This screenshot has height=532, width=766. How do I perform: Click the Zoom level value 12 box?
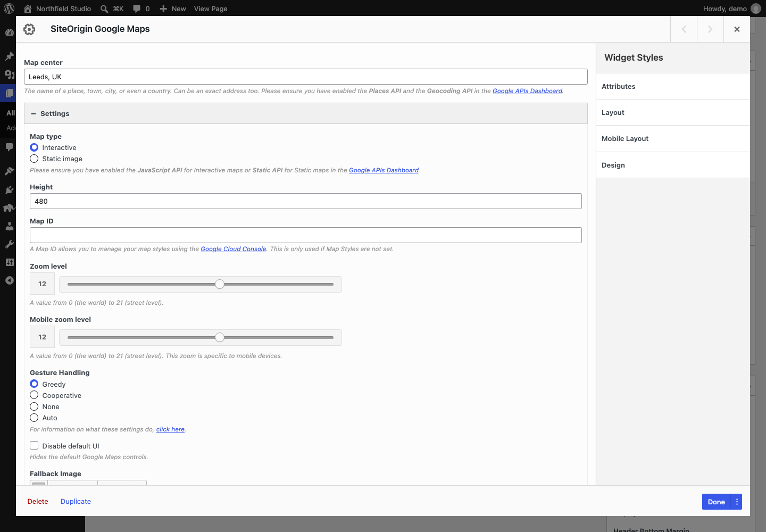tap(42, 284)
